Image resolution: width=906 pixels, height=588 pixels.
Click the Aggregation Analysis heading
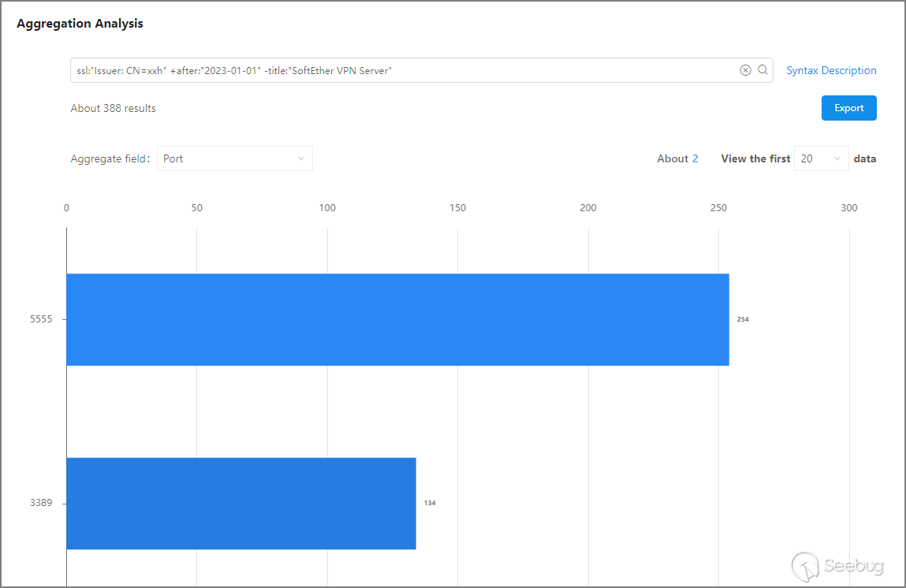(x=80, y=24)
